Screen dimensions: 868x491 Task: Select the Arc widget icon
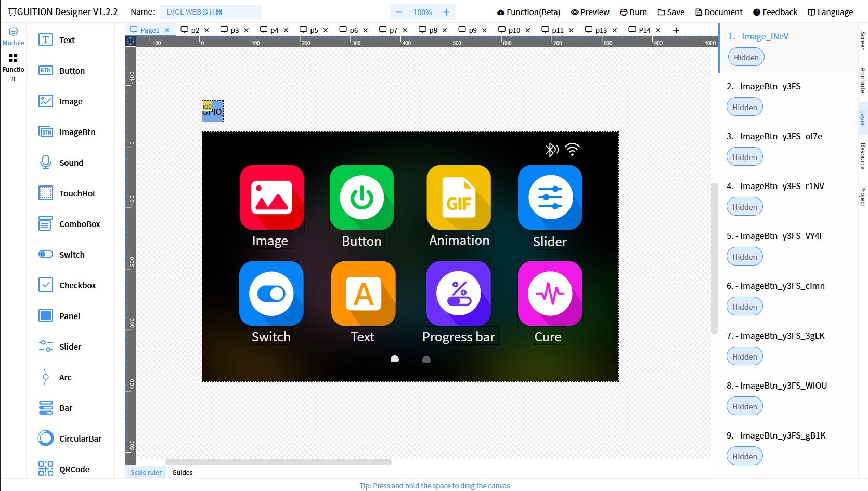pyautogui.click(x=46, y=377)
